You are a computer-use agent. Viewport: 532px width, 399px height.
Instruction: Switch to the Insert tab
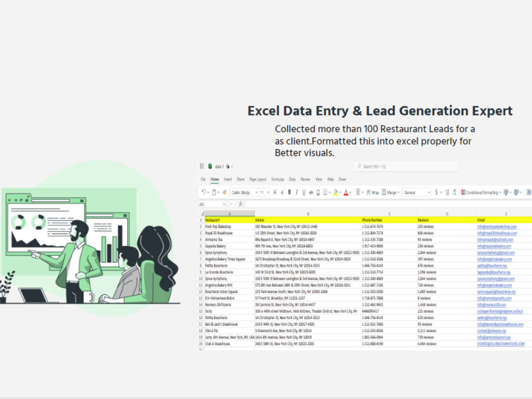(228, 179)
